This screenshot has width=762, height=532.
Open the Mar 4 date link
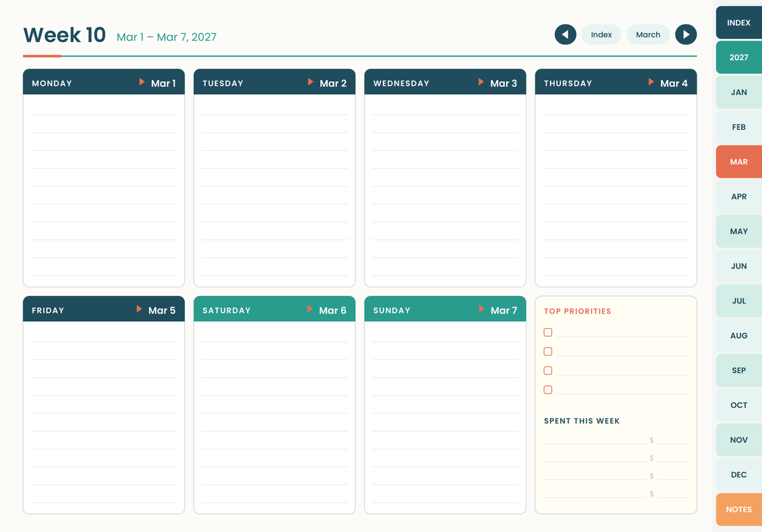(x=674, y=83)
